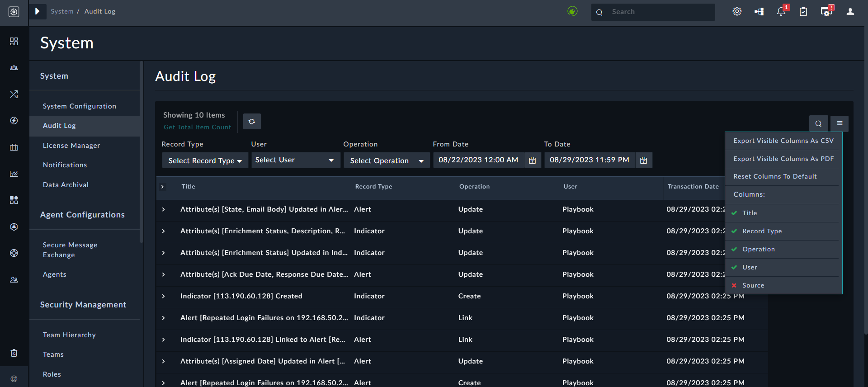Open the Select Record Type dropdown

tap(205, 160)
